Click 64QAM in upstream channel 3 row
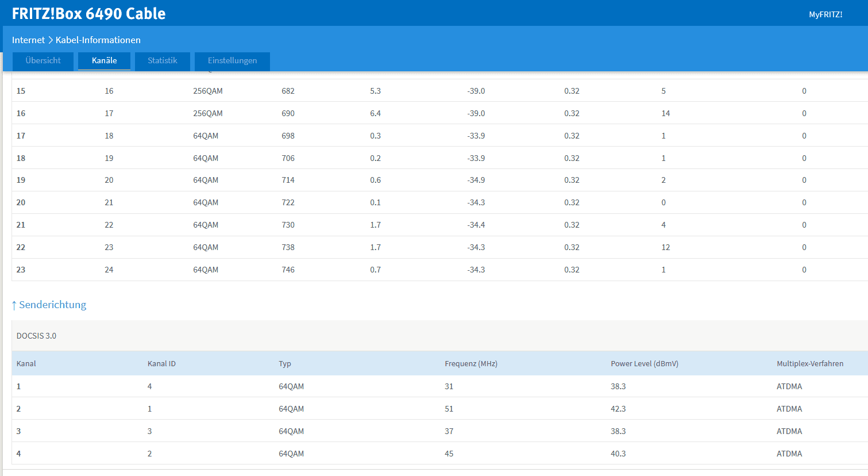 click(x=291, y=431)
